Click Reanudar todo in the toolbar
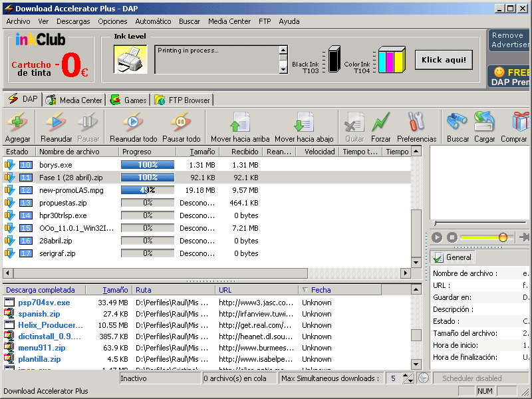The height and width of the screenshot is (399, 532). pos(133,123)
